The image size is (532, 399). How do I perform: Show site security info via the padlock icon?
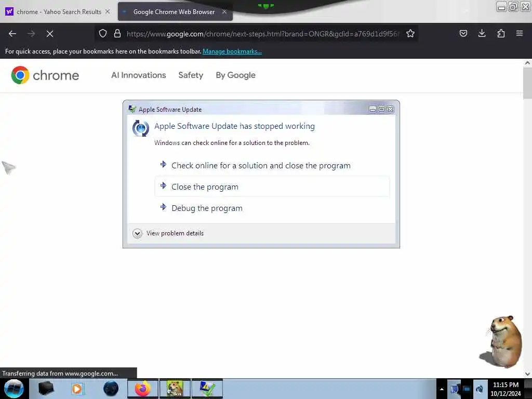(117, 33)
